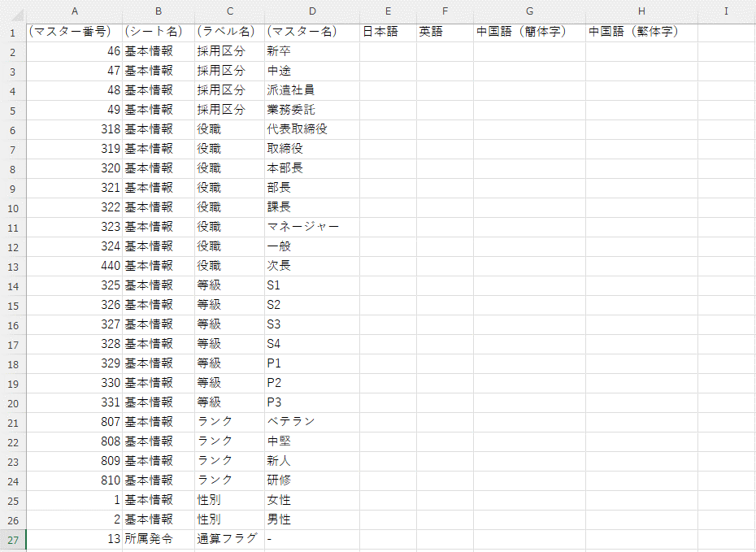Select the column I header
The height and width of the screenshot is (552, 756).
coord(726,11)
